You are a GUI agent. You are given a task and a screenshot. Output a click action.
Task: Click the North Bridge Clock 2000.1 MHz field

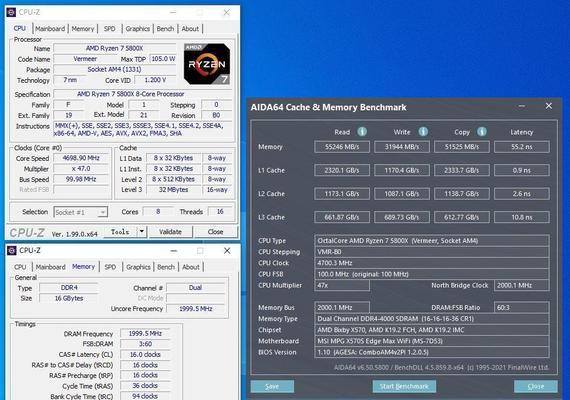click(x=522, y=285)
